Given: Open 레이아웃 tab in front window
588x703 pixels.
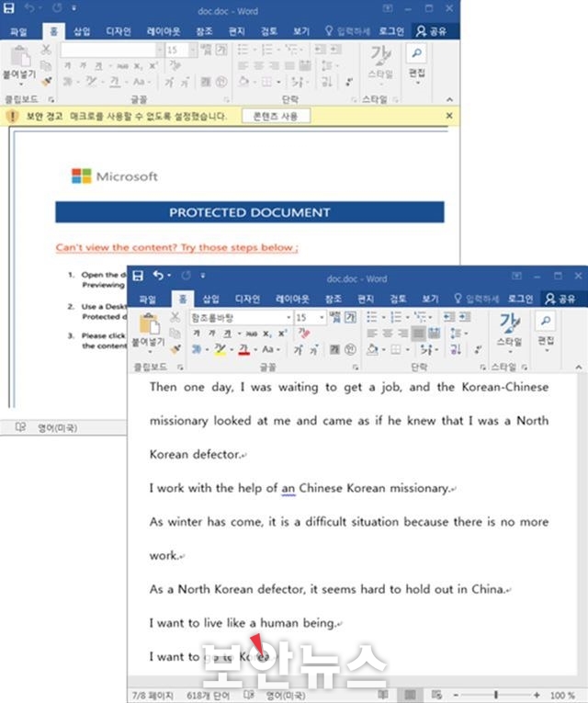Looking at the screenshot, I should pyautogui.click(x=292, y=299).
